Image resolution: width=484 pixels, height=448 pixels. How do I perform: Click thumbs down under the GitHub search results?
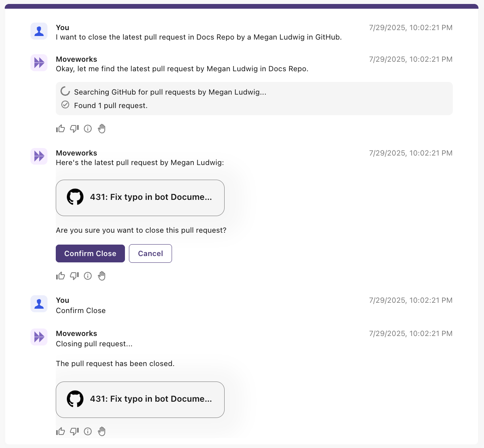[74, 129]
